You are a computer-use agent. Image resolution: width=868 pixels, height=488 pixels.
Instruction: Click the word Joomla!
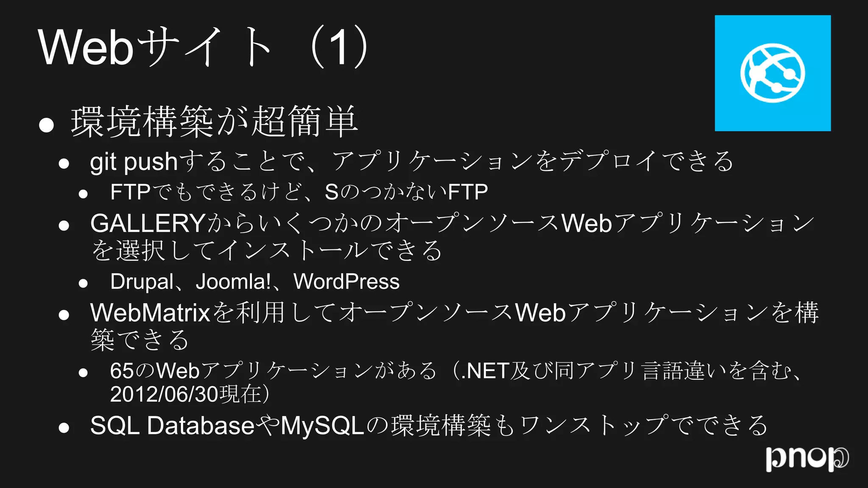[233, 282]
